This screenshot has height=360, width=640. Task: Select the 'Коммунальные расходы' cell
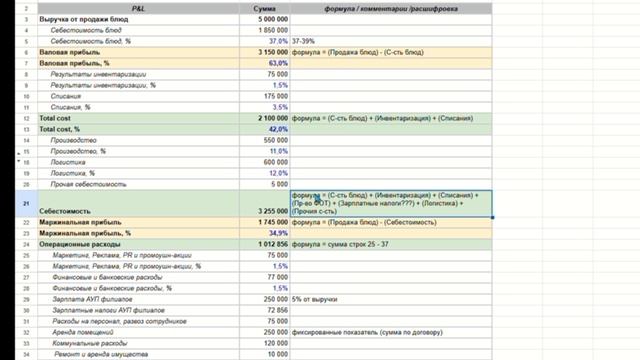(x=138, y=344)
